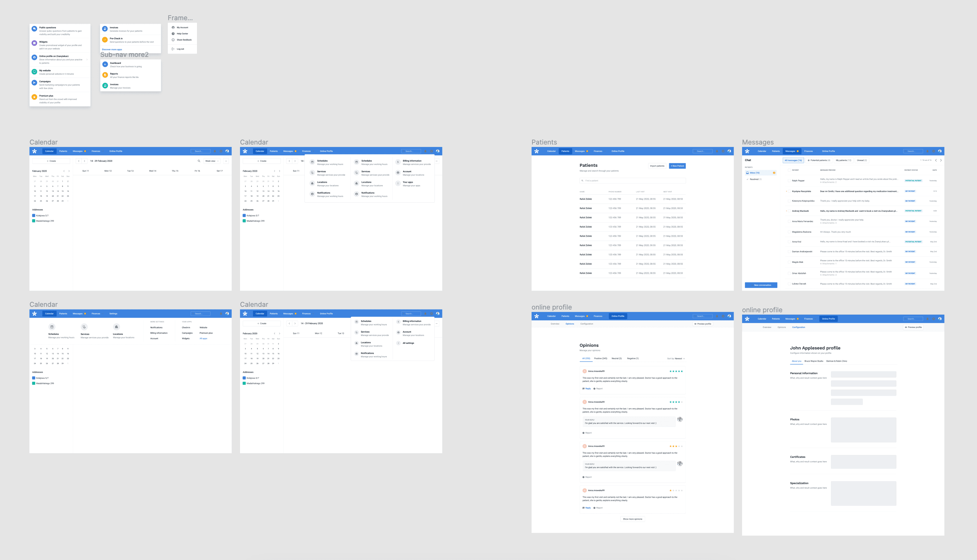This screenshot has width=977, height=560.
Task: Click the Log out icon
Action: [173, 49]
